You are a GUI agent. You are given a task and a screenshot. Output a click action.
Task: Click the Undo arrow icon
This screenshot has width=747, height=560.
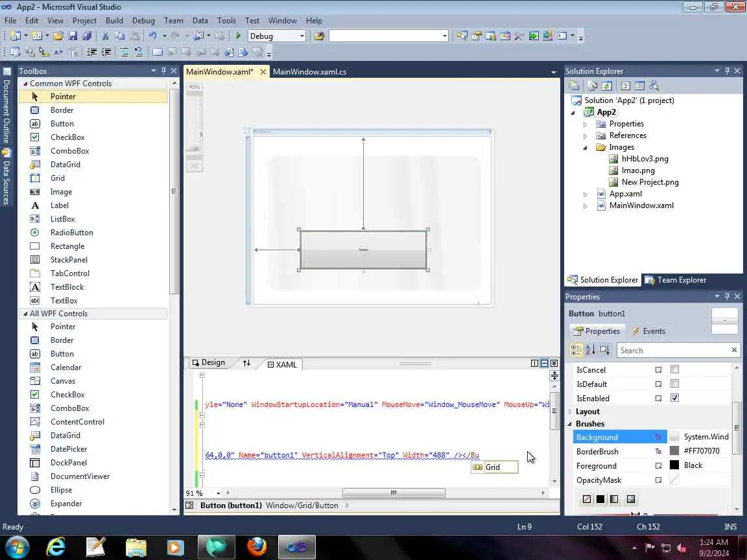coord(152,36)
